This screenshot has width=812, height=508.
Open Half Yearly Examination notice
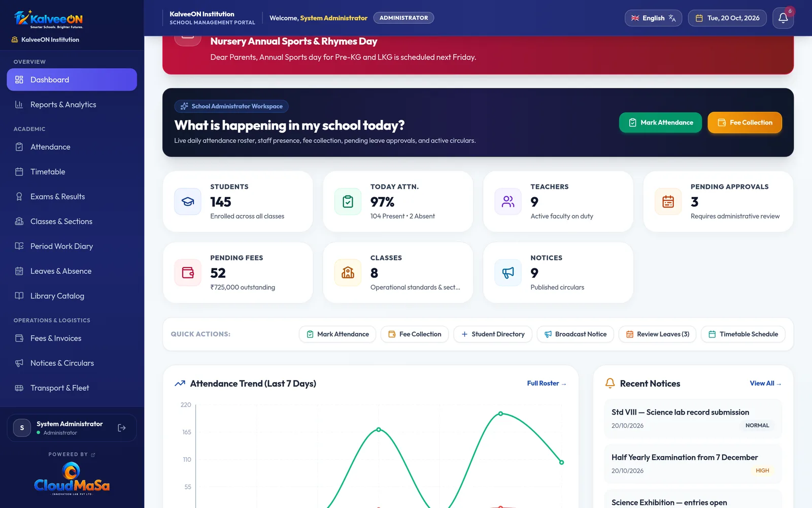pyautogui.click(x=693, y=464)
